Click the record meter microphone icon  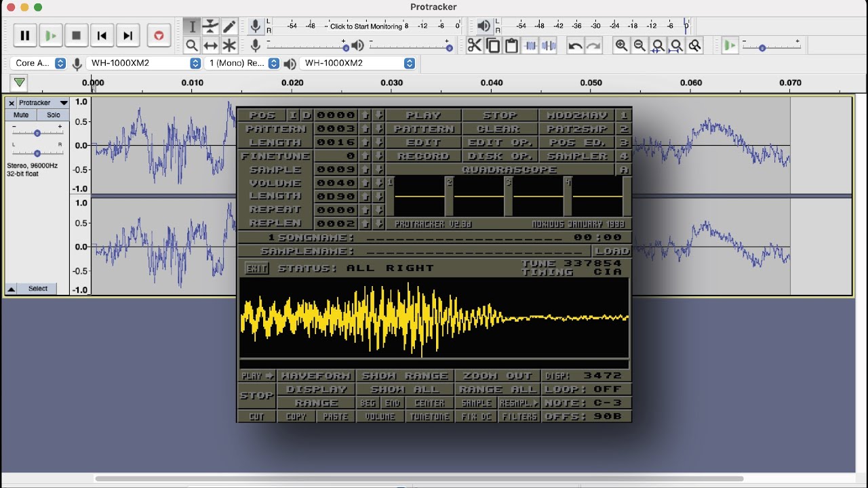pos(255,26)
